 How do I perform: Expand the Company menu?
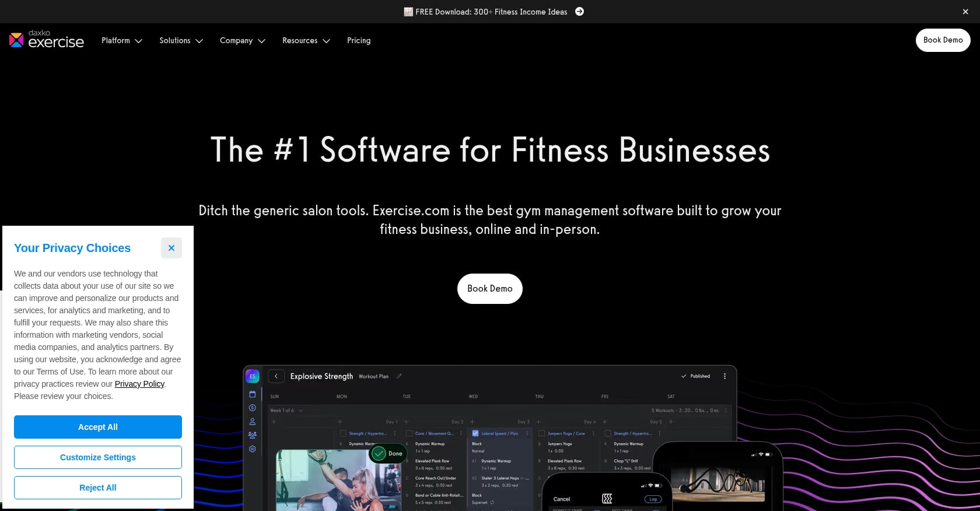coord(243,40)
